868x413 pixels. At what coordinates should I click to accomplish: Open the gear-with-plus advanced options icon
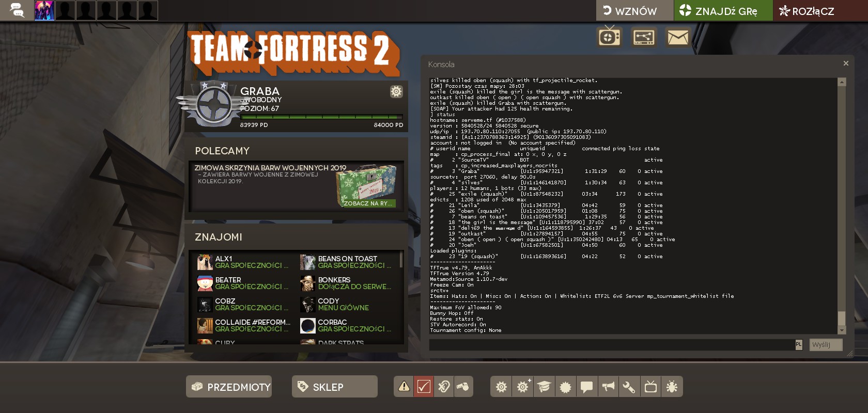523,387
